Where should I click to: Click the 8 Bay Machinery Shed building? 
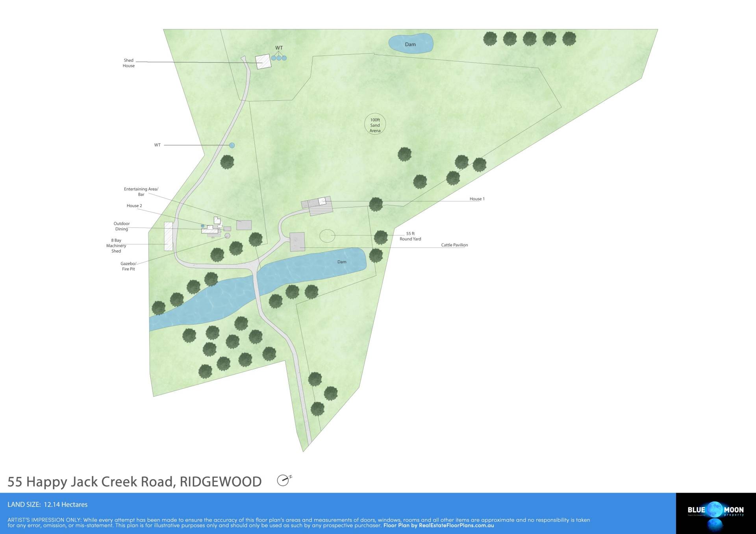pyautogui.click(x=168, y=236)
